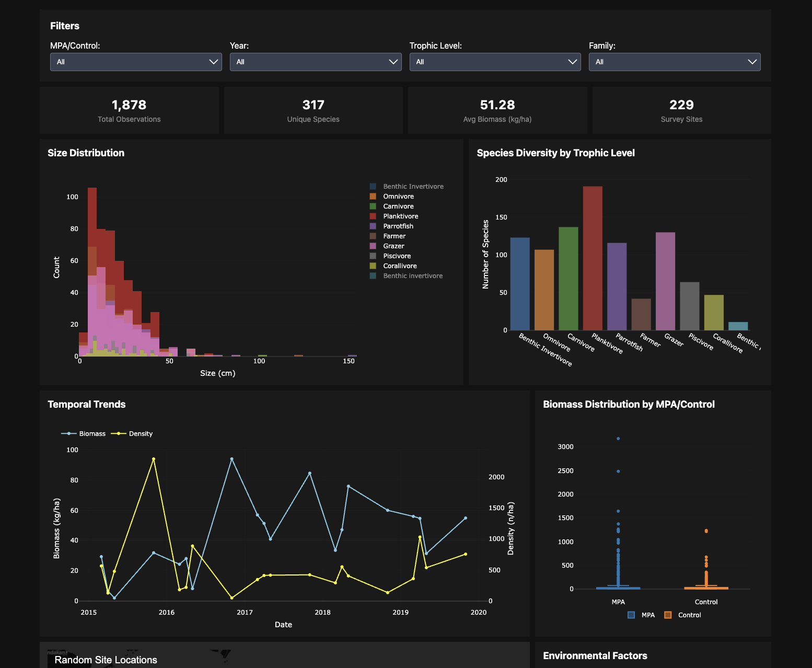This screenshot has height=668, width=812.
Task: Click the Density peak point near late 2015
Action: click(x=154, y=459)
